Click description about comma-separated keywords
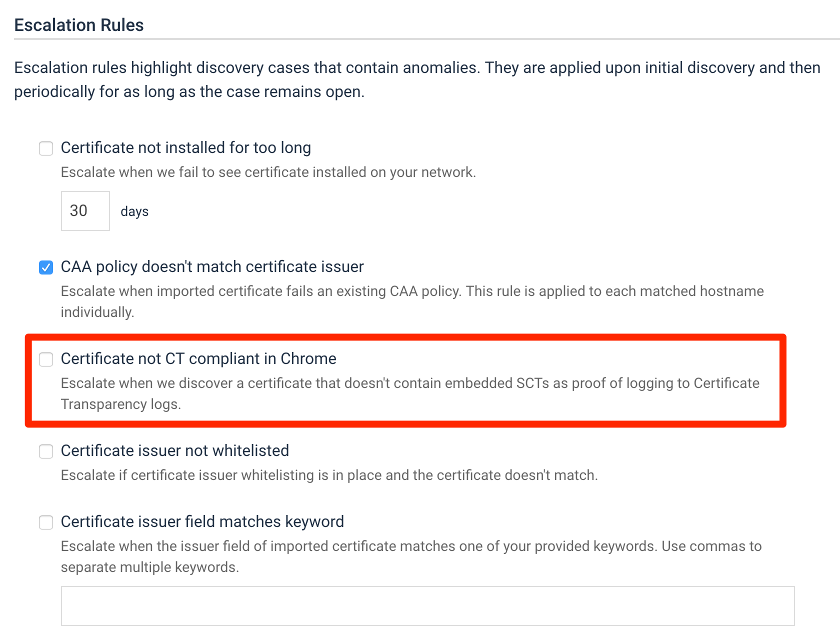 (x=411, y=556)
